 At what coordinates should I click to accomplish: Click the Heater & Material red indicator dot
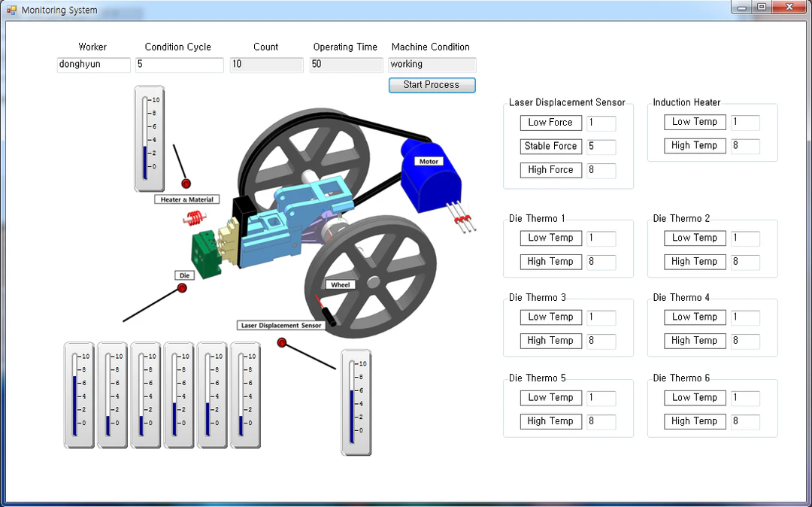click(186, 184)
